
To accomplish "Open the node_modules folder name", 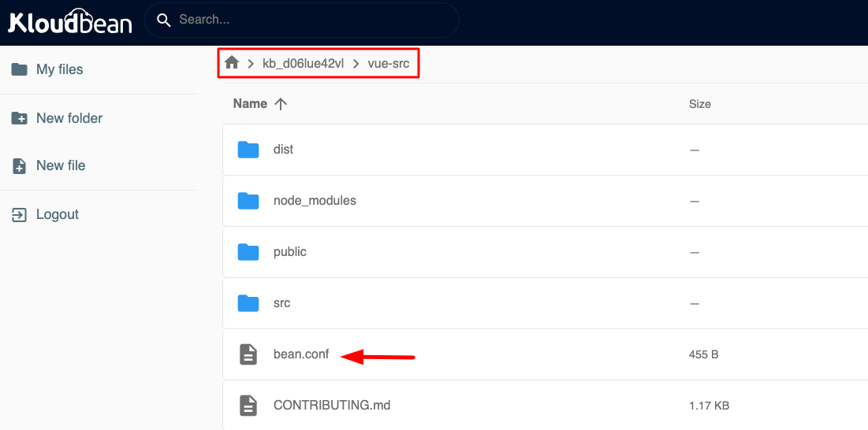I will 315,201.
